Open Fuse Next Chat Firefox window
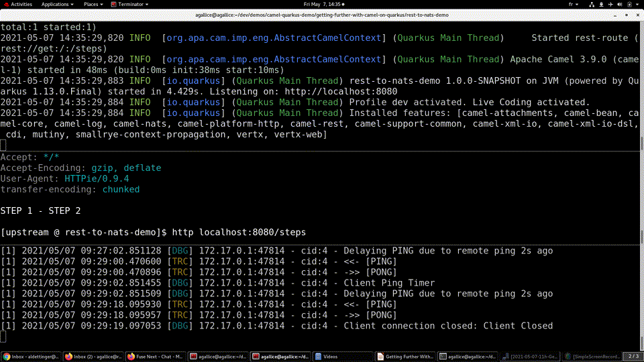Screen dimensions: 644x362 coord(156,357)
